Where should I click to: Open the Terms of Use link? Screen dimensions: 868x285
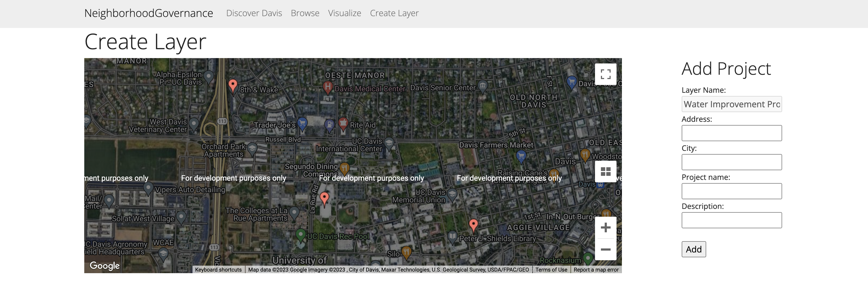(551, 269)
